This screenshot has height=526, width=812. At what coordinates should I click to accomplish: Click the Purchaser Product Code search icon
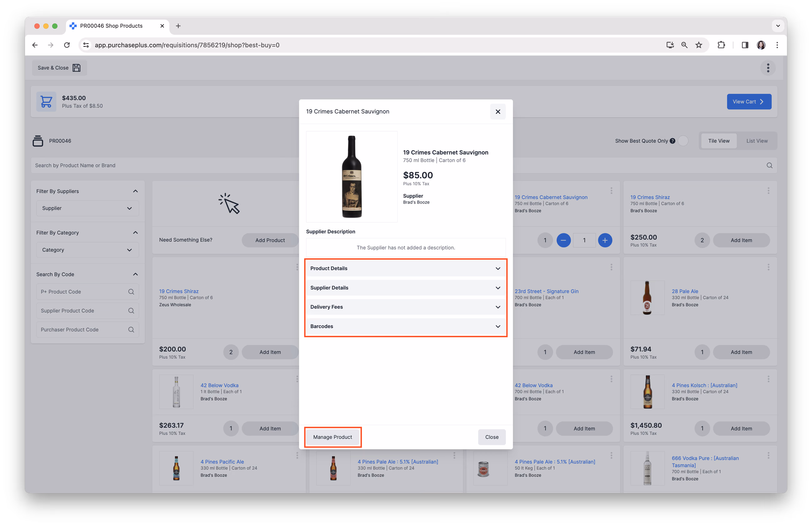click(131, 330)
